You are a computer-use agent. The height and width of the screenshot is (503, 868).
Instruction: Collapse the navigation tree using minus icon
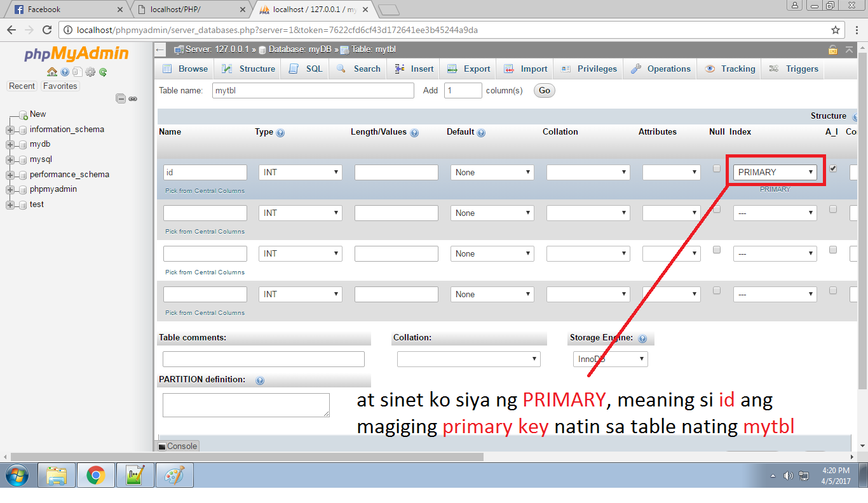pyautogui.click(x=120, y=98)
